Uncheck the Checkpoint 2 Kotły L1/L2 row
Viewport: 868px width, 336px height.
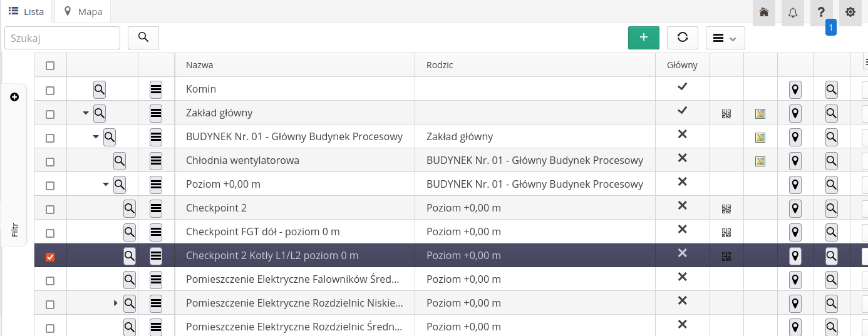(x=50, y=257)
